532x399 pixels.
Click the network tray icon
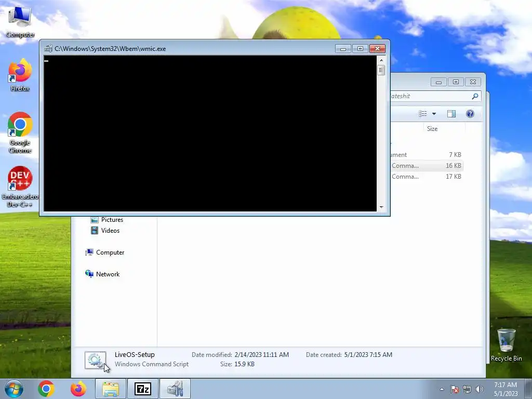pos(467,389)
